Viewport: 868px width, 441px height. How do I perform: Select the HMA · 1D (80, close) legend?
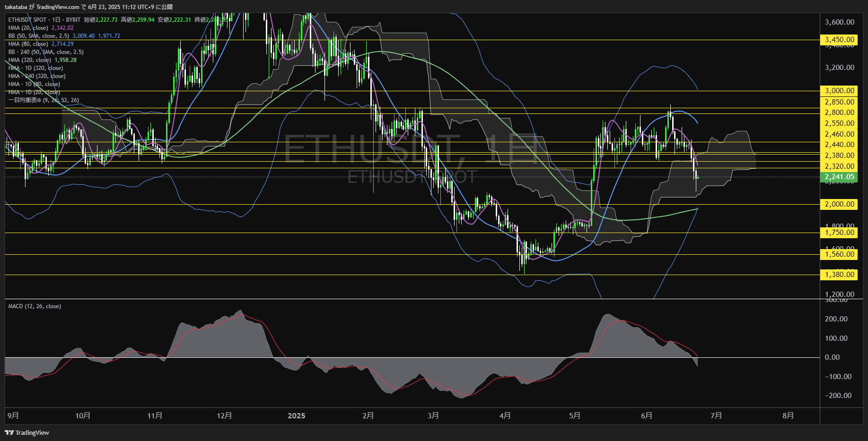[x=34, y=84]
